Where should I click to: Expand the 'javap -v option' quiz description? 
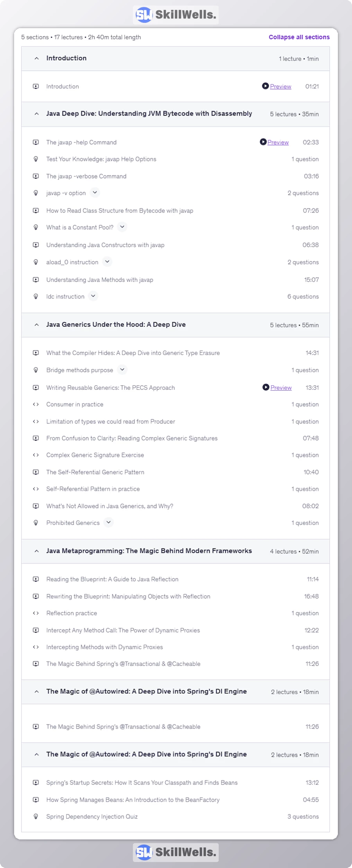point(95,193)
